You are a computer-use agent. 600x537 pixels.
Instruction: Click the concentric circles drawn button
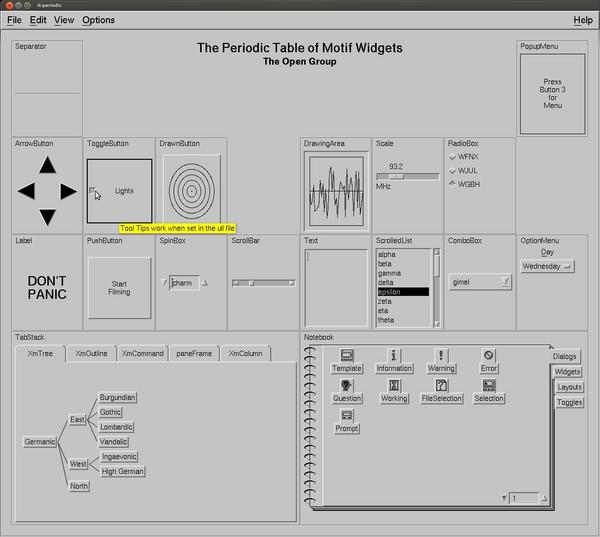(192, 191)
